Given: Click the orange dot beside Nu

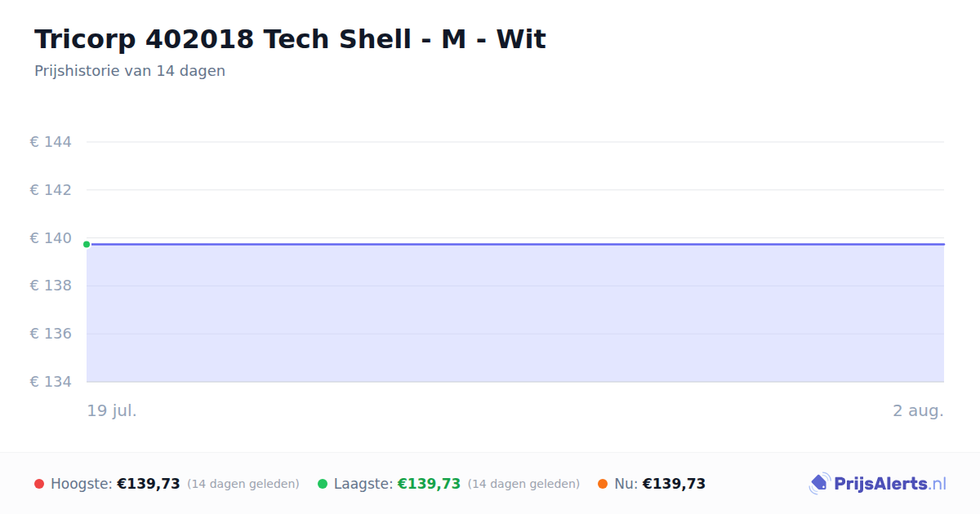Looking at the screenshot, I should 603,484.
